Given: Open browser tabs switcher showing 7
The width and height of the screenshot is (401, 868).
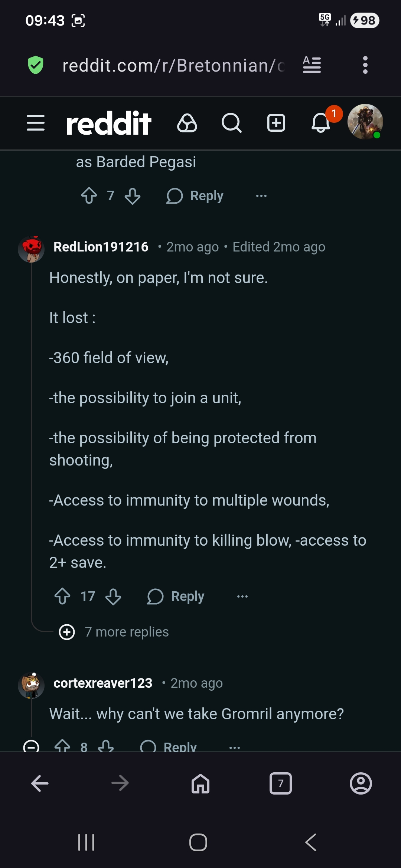Looking at the screenshot, I should (x=281, y=783).
